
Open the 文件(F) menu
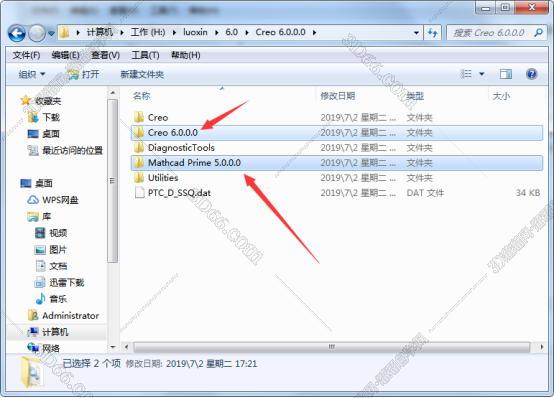26,55
